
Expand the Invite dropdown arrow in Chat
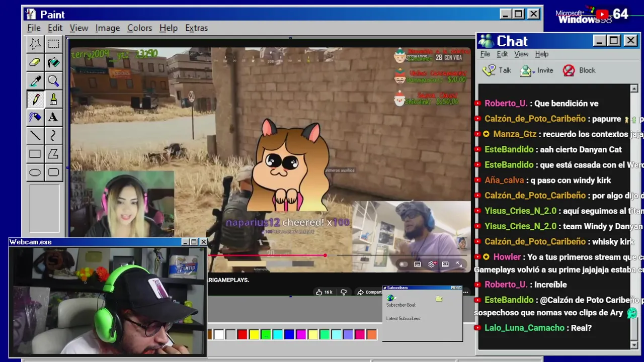pos(533,71)
